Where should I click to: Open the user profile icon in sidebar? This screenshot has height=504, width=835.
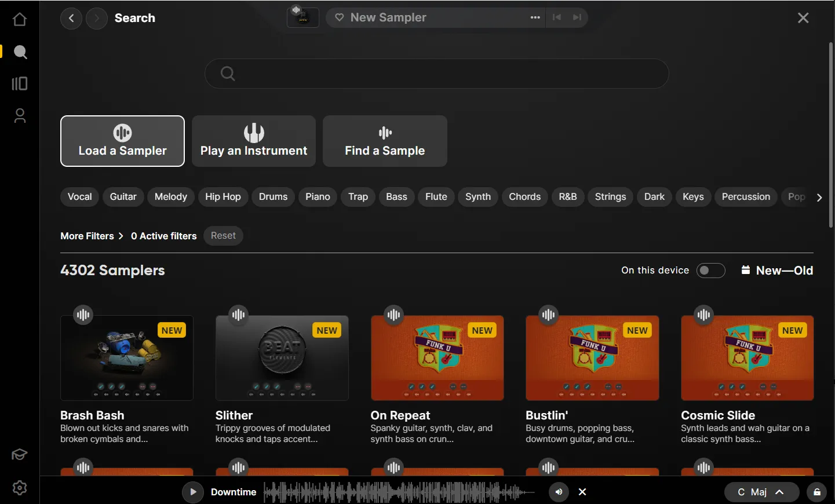(20, 116)
